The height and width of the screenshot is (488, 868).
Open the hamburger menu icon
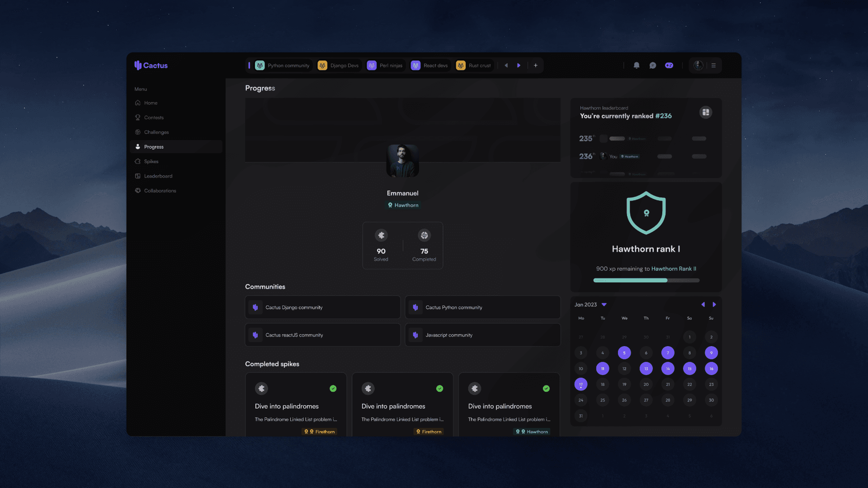point(713,66)
